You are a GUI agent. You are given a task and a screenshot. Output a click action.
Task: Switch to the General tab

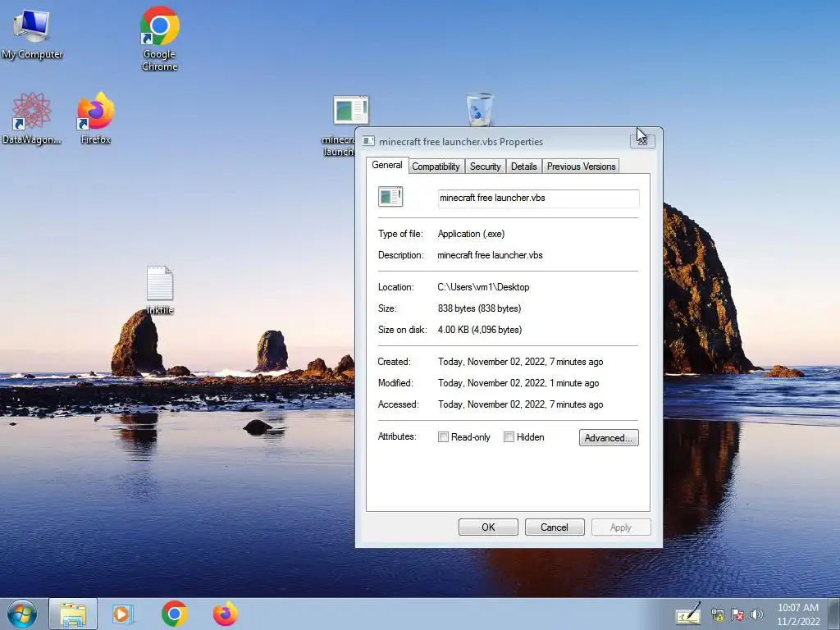point(387,165)
